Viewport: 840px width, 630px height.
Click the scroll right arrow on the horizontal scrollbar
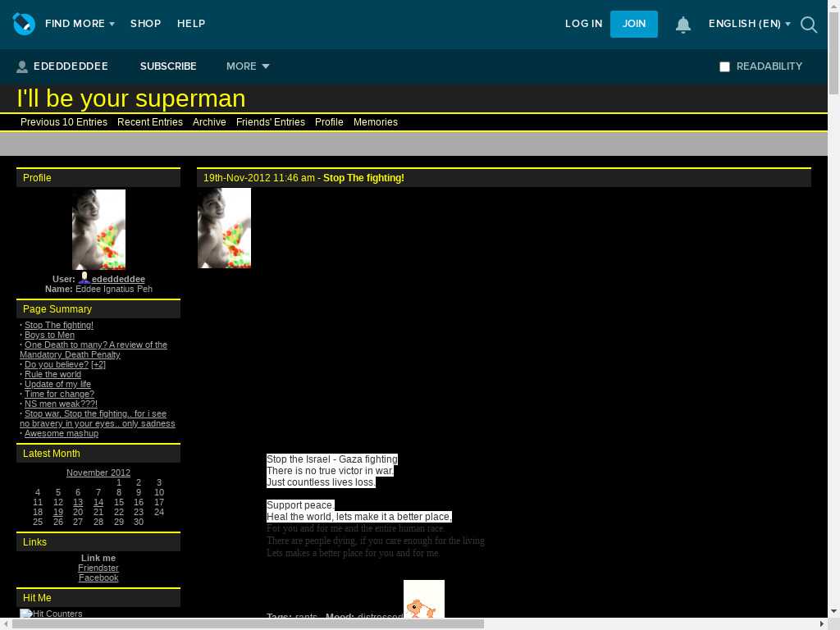[822, 624]
